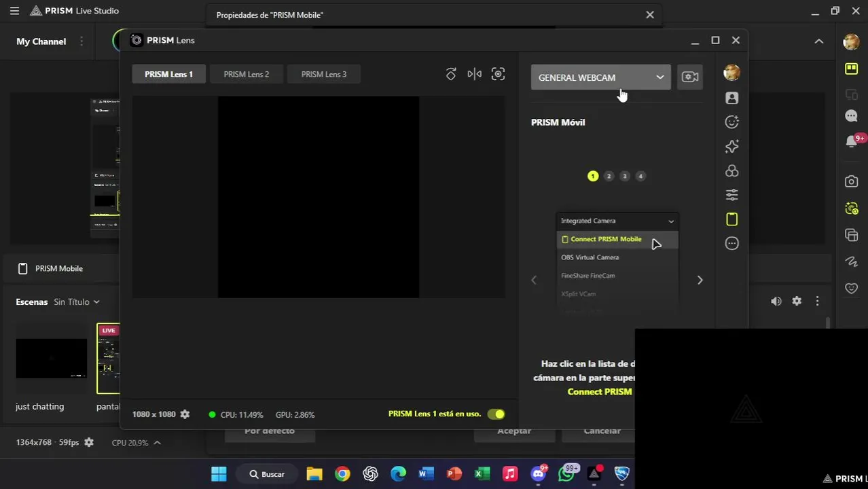
Task: Click the Connect PRISM link in guide text
Action: point(600,392)
